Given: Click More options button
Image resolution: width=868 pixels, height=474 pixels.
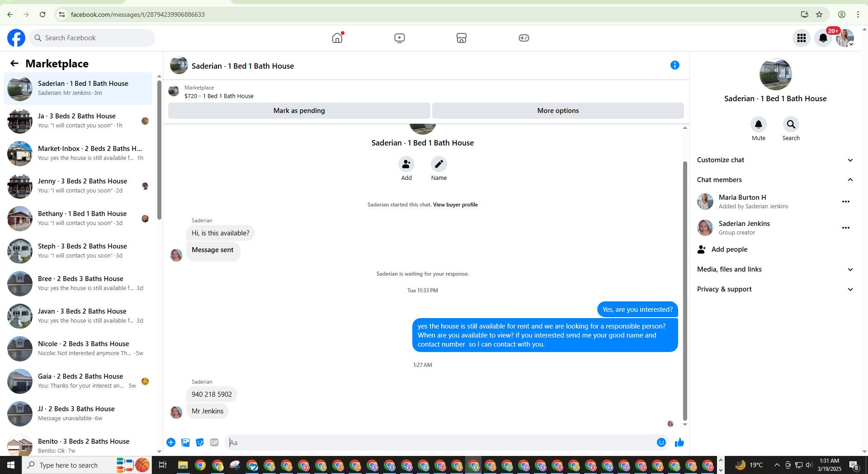Looking at the screenshot, I should pyautogui.click(x=558, y=111).
